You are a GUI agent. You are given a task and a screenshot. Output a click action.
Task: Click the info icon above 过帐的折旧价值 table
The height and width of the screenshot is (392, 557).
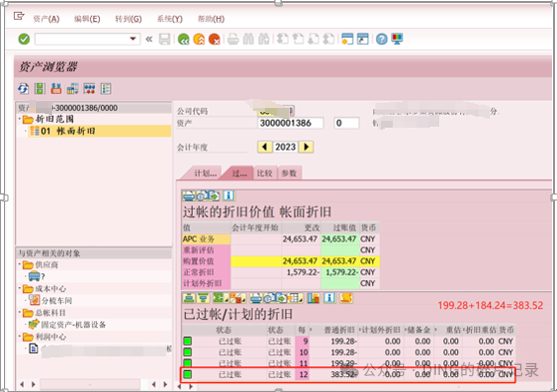[228, 196]
